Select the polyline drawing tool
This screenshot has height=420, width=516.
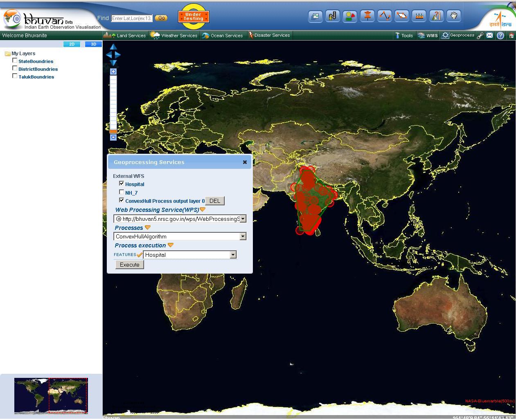(x=385, y=16)
